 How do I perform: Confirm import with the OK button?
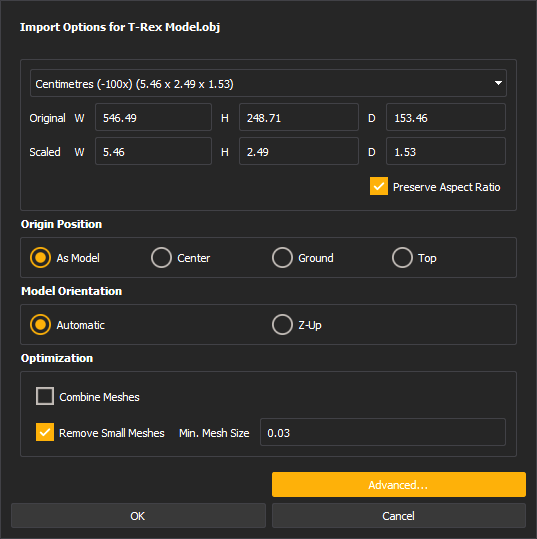pos(138,516)
